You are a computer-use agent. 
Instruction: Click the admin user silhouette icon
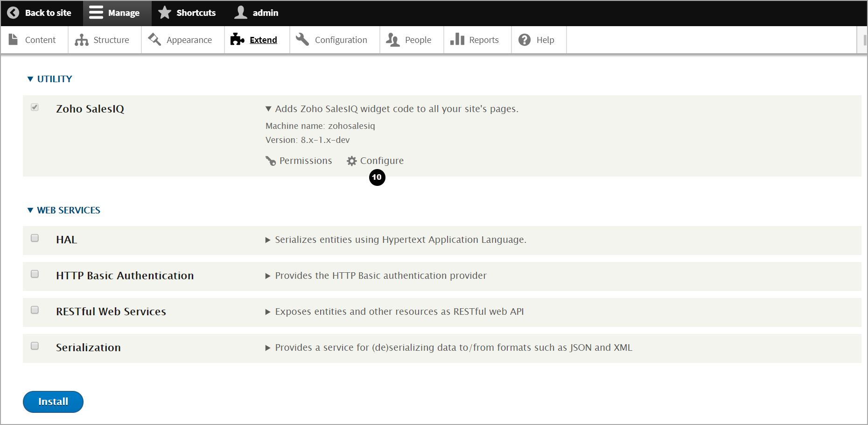pos(241,13)
